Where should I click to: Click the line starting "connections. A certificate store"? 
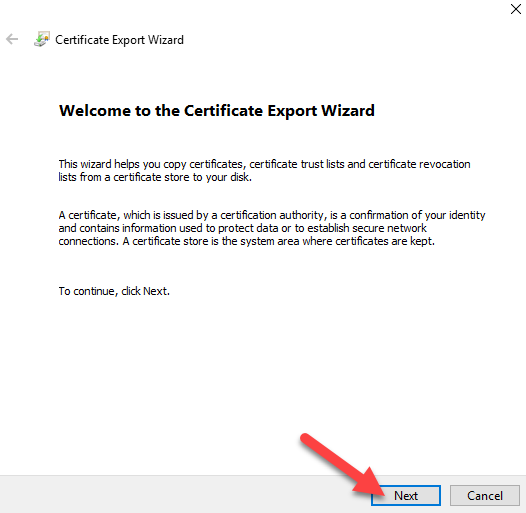click(x=247, y=241)
